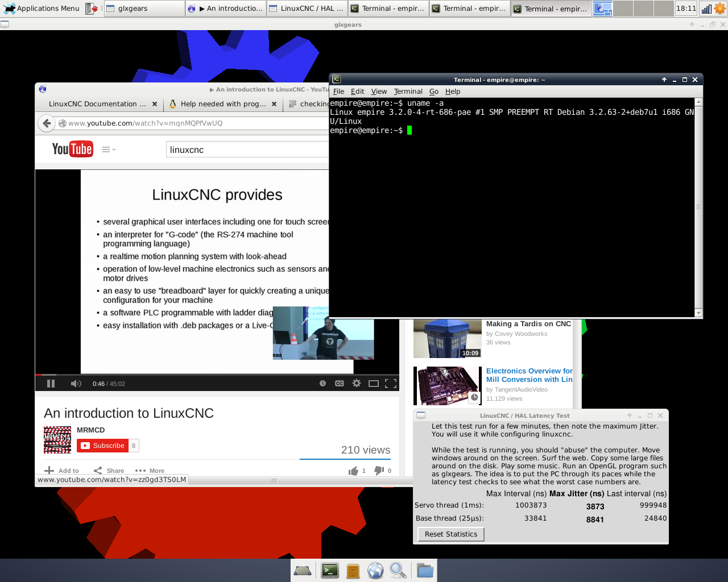Click the glxgears window menu icon

coord(5,24)
